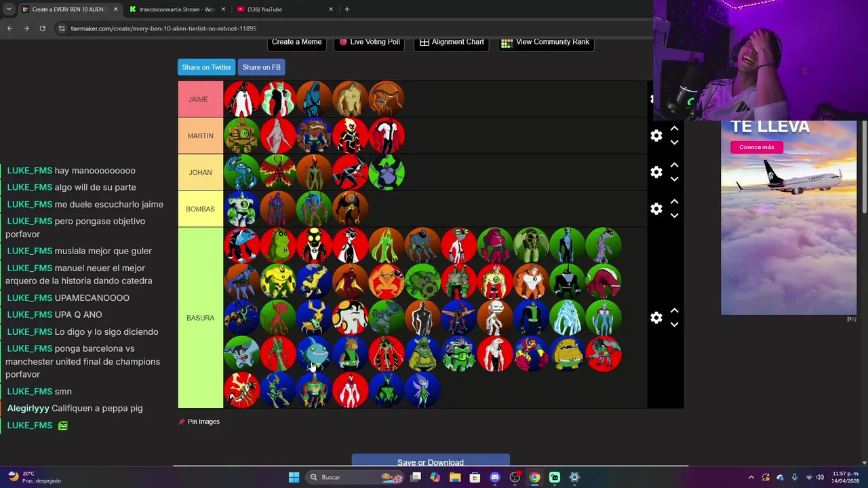Go back in browser history
Screen dimensions: 868x488
pyautogui.click(x=9, y=28)
